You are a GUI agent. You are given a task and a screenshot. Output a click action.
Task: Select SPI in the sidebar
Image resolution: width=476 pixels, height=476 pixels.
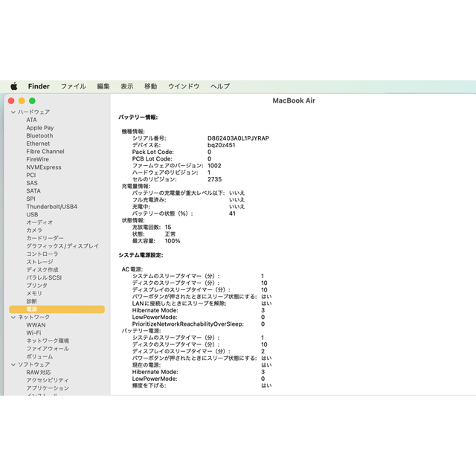30,199
